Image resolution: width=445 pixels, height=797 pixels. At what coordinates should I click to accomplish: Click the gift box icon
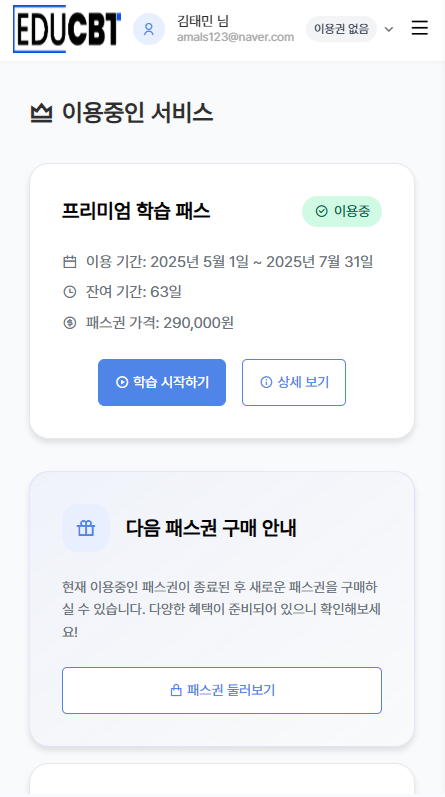point(86,528)
